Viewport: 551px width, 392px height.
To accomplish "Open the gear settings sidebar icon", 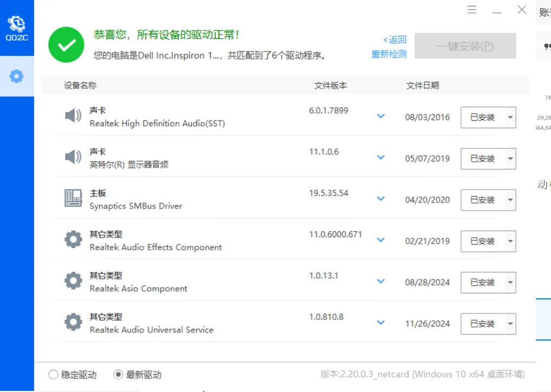I will click(x=17, y=76).
